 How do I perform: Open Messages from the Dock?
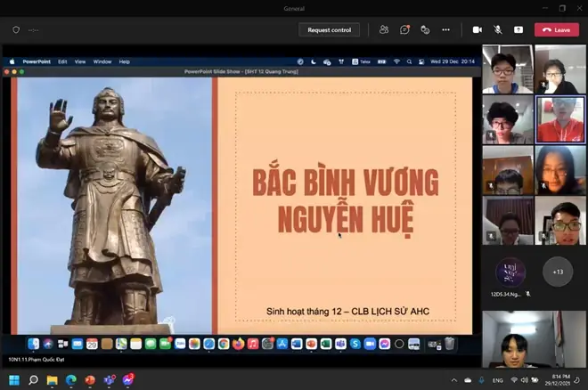coord(151,344)
